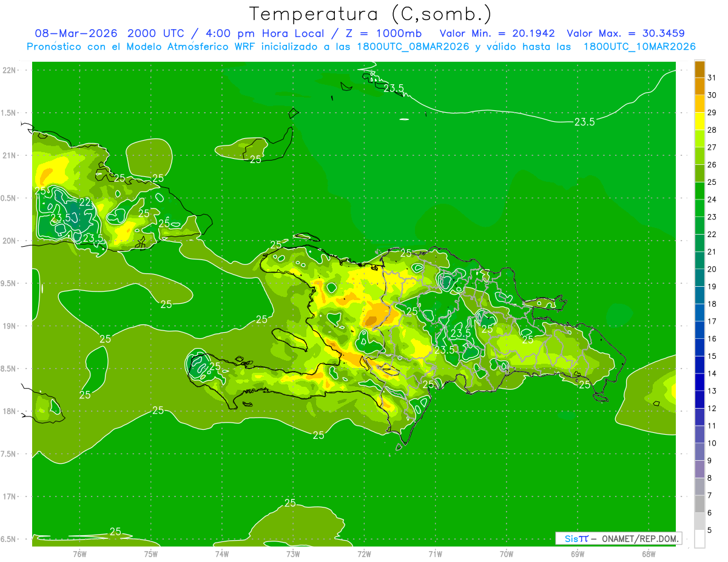This screenshot has height=562, width=728.
Task: Click the teal swatch between 19 and 20
Action: click(699, 278)
